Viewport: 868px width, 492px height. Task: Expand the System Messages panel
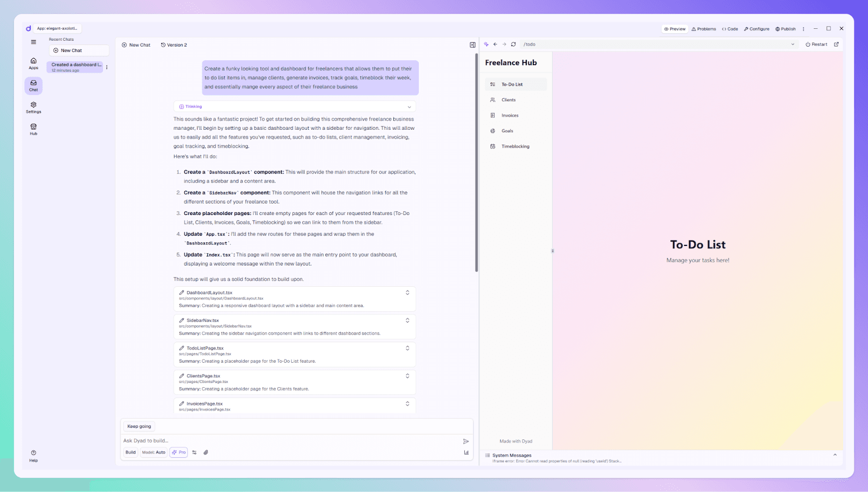[x=834, y=455]
